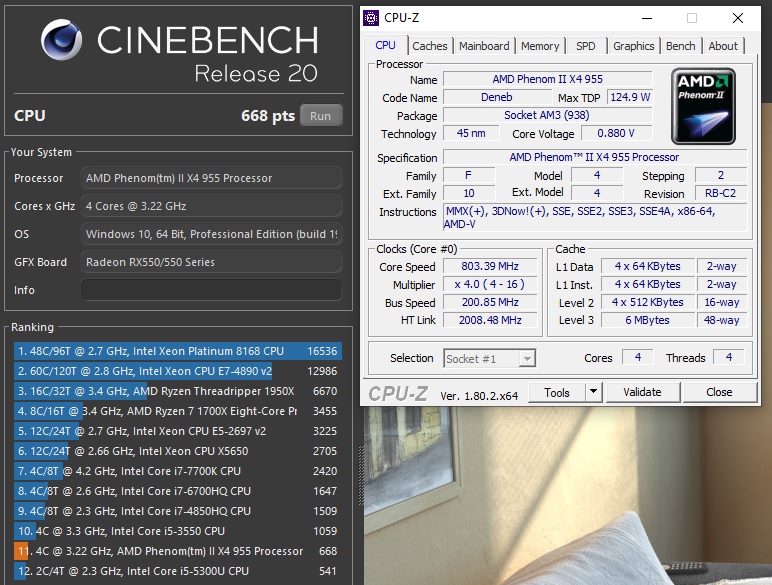Expand the Tools dropdown arrow
Screen dimensions: 772x585
(x=593, y=392)
